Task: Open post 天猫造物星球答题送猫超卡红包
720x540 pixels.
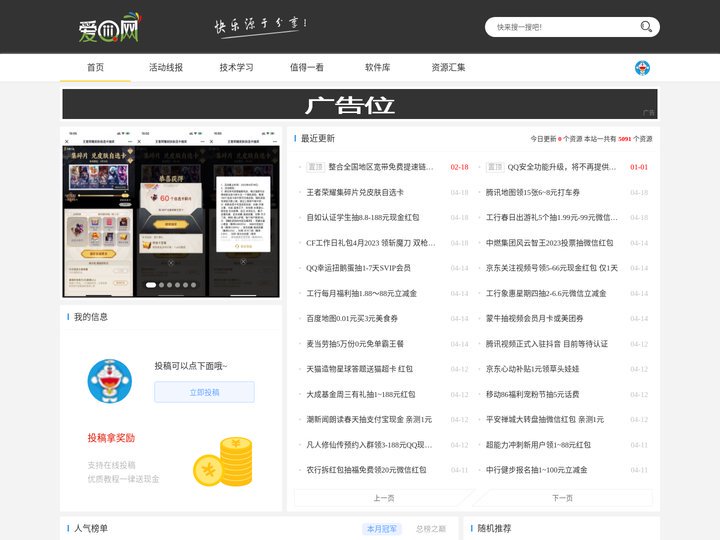Action: click(360, 369)
